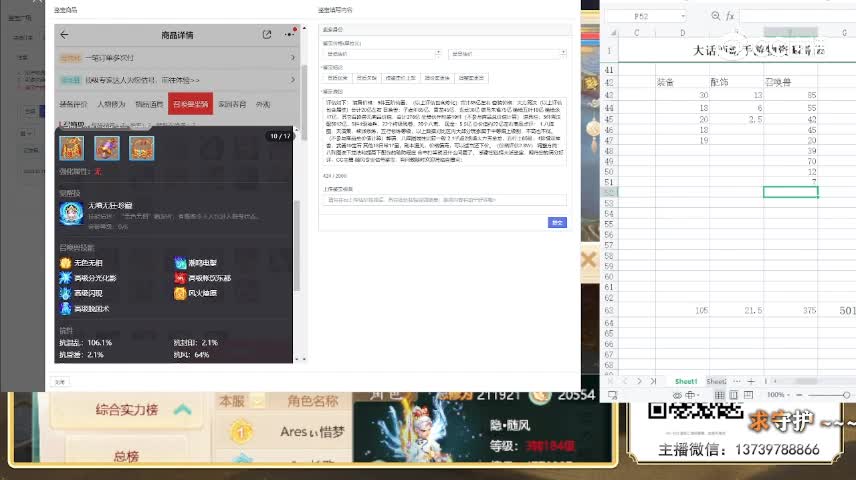Open the sheet list ellipsis

(737, 381)
